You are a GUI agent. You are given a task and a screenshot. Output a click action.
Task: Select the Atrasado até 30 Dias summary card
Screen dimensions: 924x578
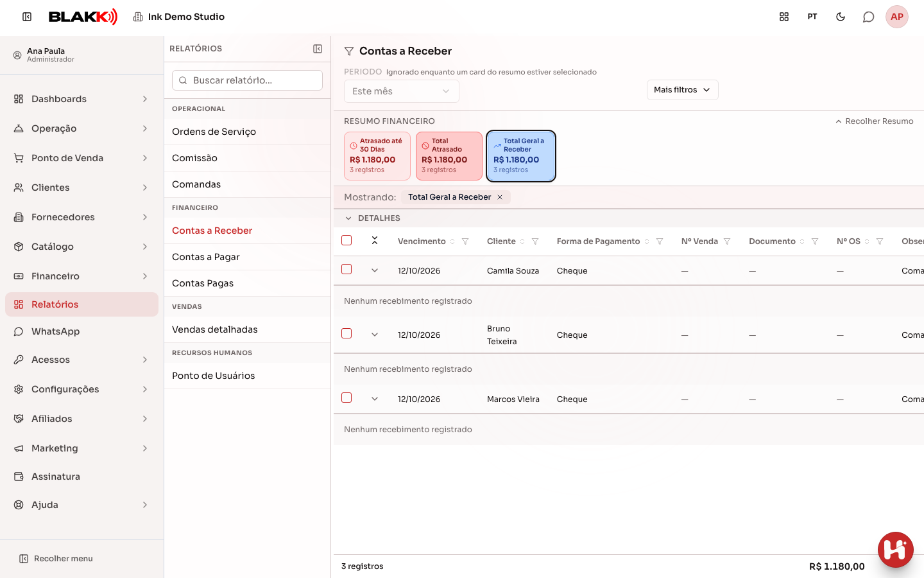377,156
